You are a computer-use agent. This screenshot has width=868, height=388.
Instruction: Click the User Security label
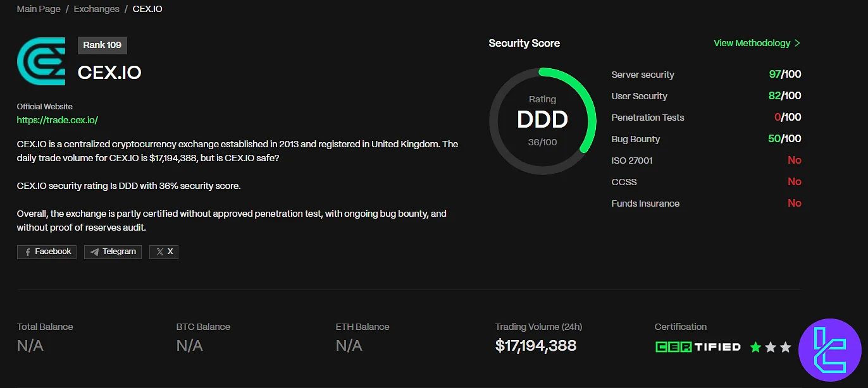(x=640, y=96)
